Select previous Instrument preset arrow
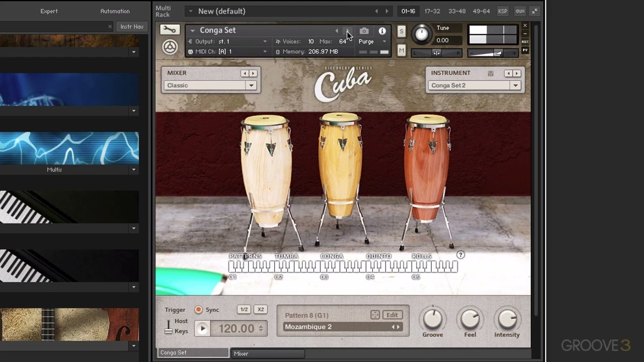This screenshot has width=644, height=362. coord(508,73)
